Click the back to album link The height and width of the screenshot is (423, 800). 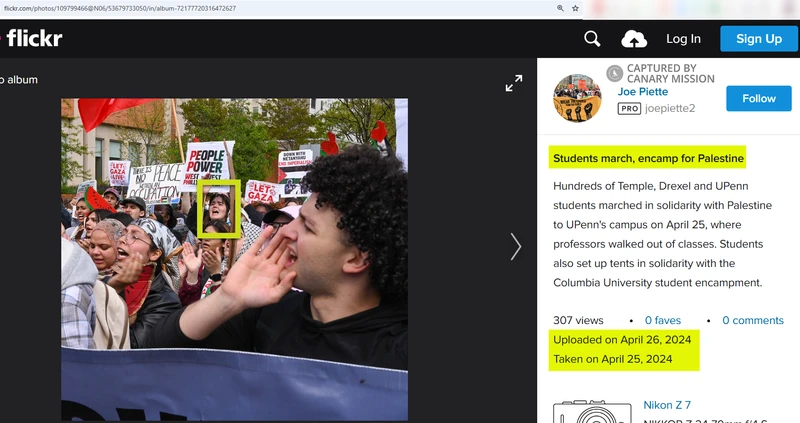pyautogui.click(x=19, y=80)
